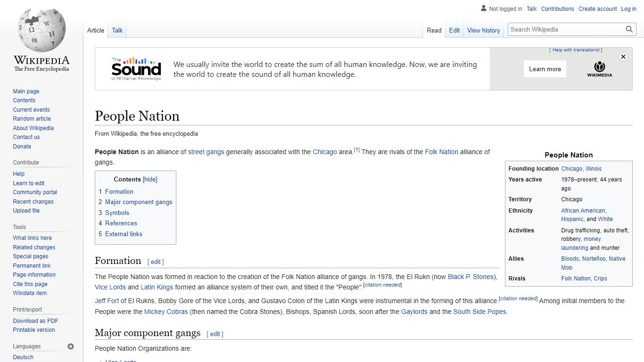Click Create account link
The height and width of the screenshot is (362, 644).
598,9
